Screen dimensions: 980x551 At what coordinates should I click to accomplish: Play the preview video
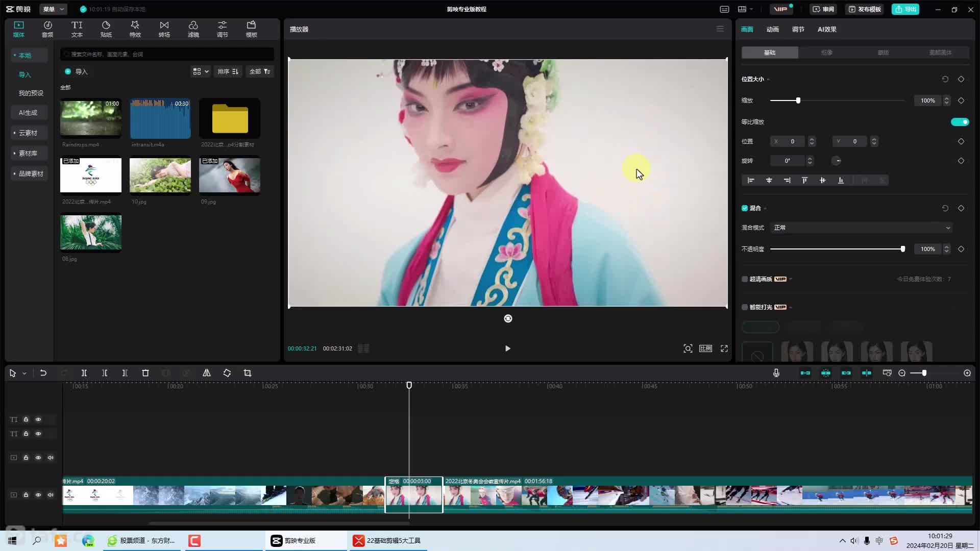point(507,348)
